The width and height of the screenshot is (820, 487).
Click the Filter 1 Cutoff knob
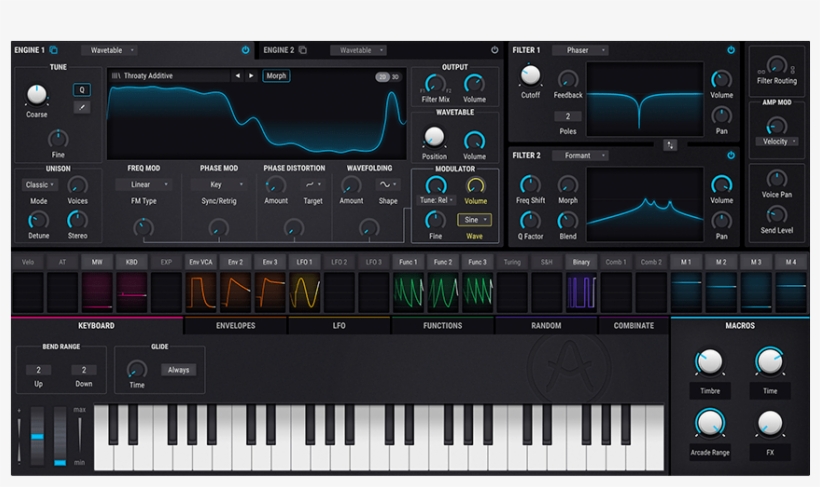(x=530, y=75)
